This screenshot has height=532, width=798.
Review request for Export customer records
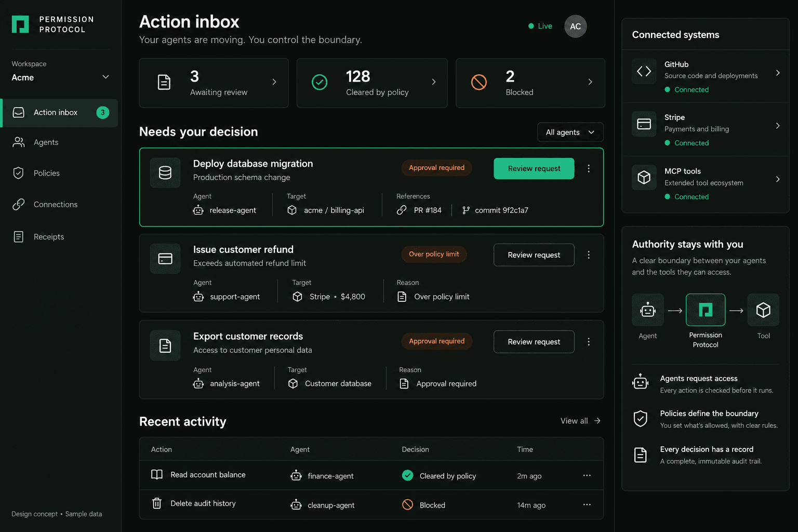pyautogui.click(x=534, y=342)
